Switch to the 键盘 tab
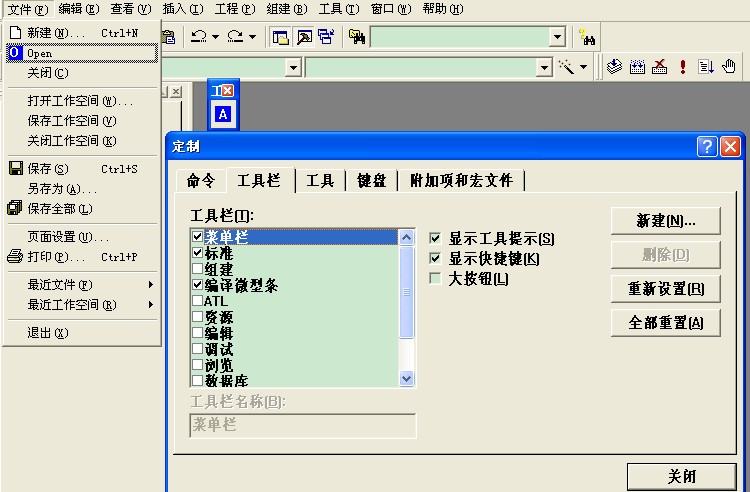The width and height of the screenshot is (750, 492). 372,181
